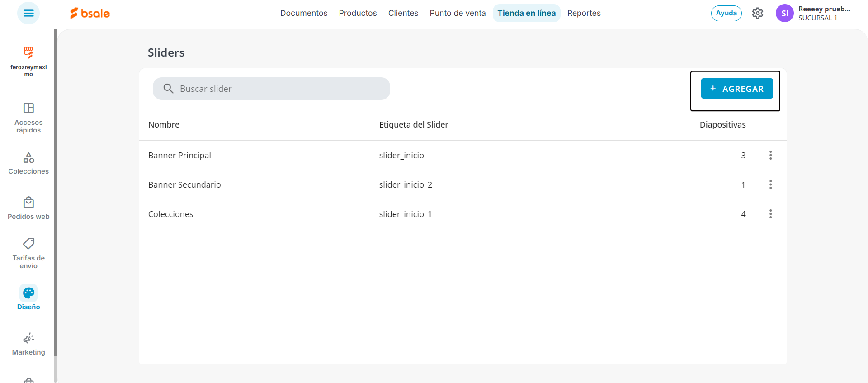Screen dimensions: 868x383
Task: Click the Etiqueta del Slider column header
Action: (x=414, y=124)
